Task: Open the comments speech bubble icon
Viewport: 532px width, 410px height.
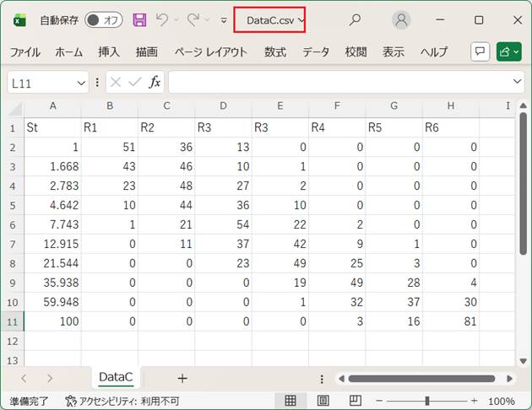Action: pyautogui.click(x=480, y=51)
